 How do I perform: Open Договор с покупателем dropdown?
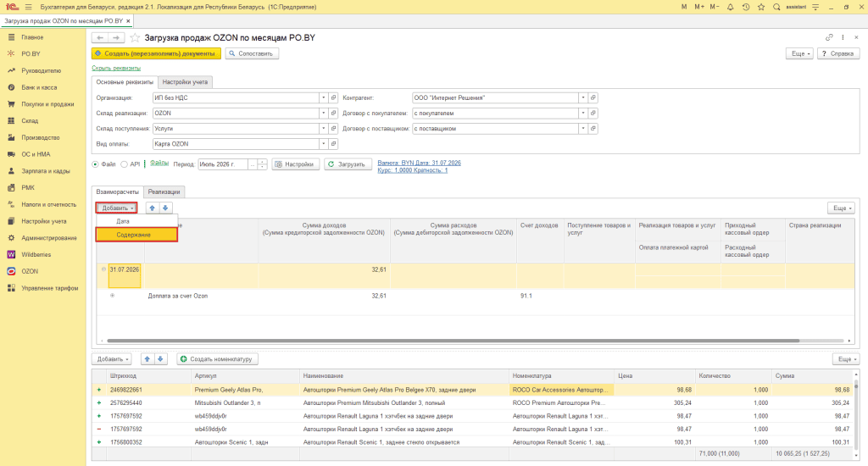pyautogui.click(x=583, y=113)
